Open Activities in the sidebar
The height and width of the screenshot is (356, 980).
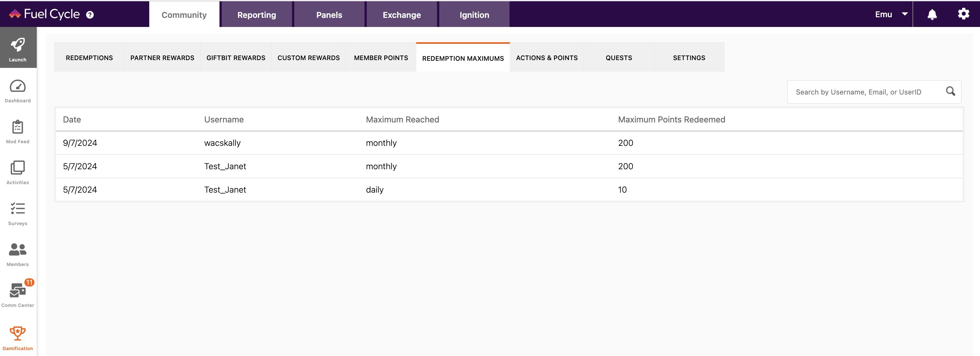18,172
